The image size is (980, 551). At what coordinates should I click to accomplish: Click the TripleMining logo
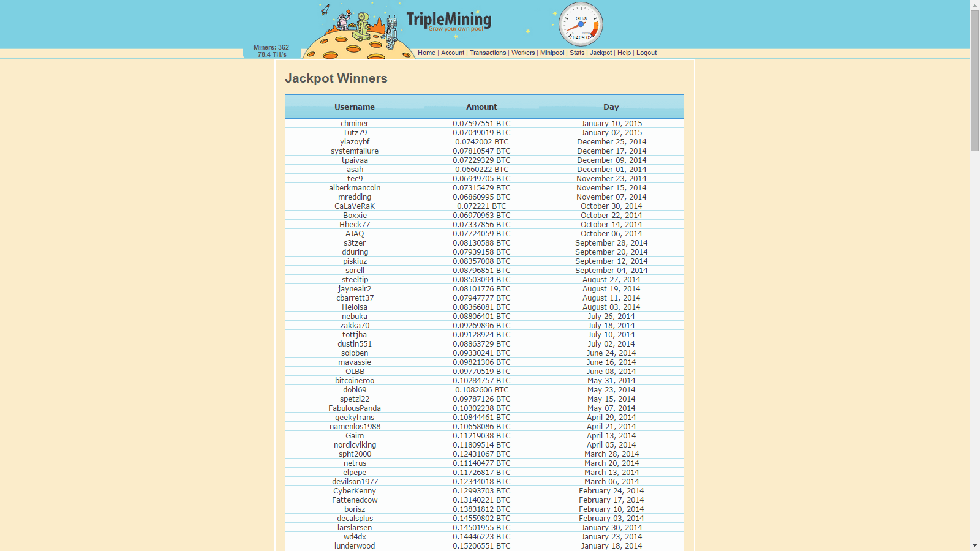click(449, 21)
